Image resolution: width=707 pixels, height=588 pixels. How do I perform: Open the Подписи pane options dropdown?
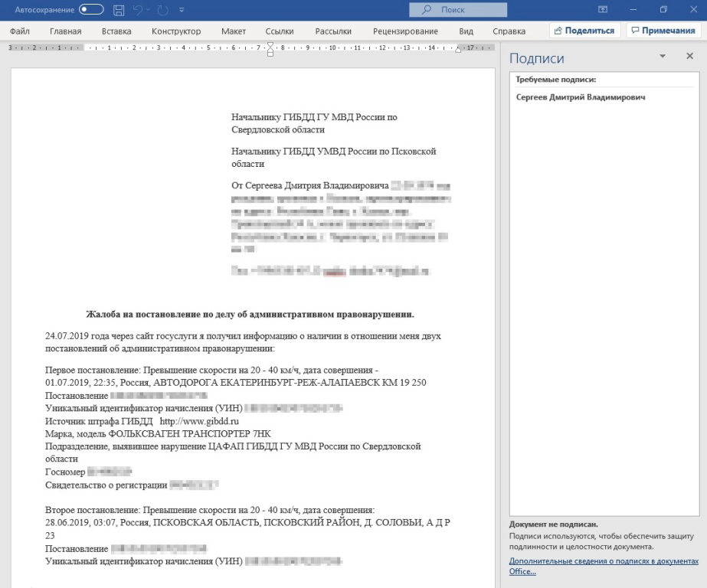tap(663, 57)
